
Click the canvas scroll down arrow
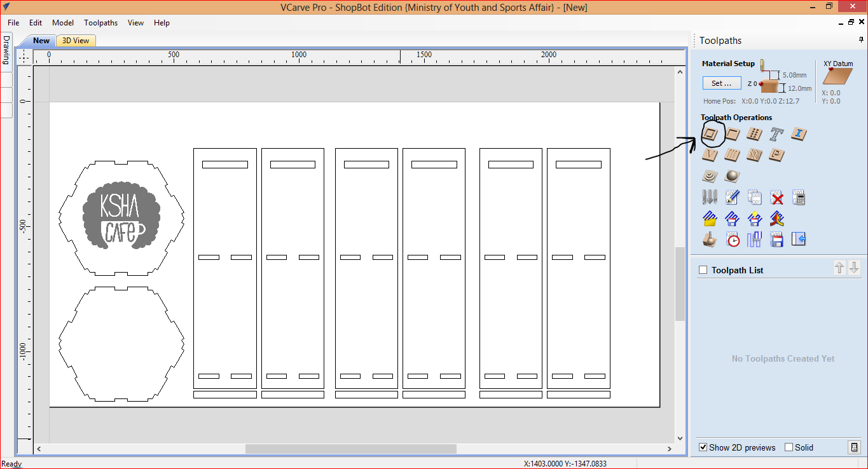click(680, 438)
